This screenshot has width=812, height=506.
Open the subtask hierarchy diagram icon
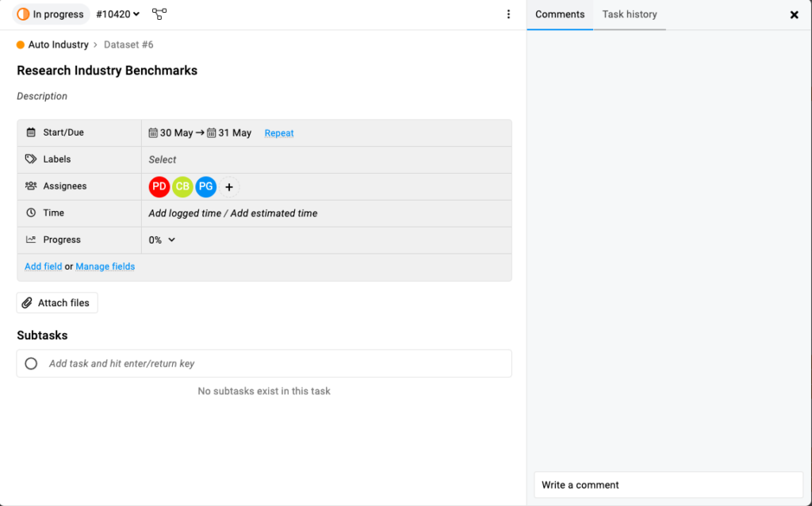click(x=159, y=14)
